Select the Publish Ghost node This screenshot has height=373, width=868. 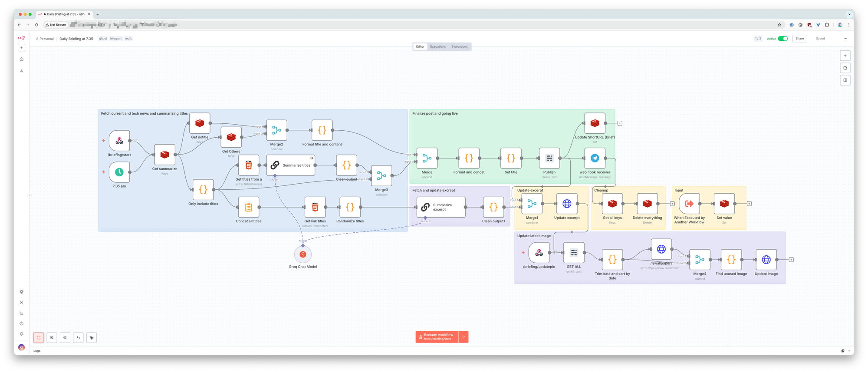coord(549,158)
